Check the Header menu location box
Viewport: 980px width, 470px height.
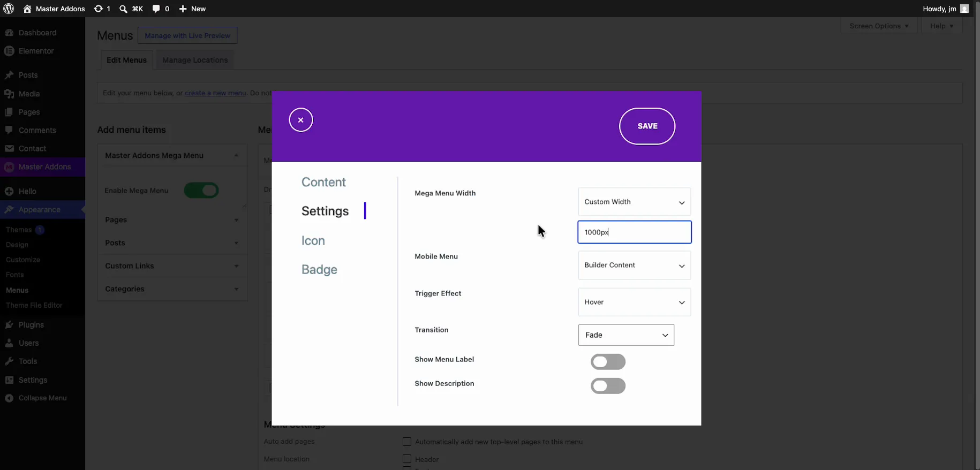click(407, 459)
